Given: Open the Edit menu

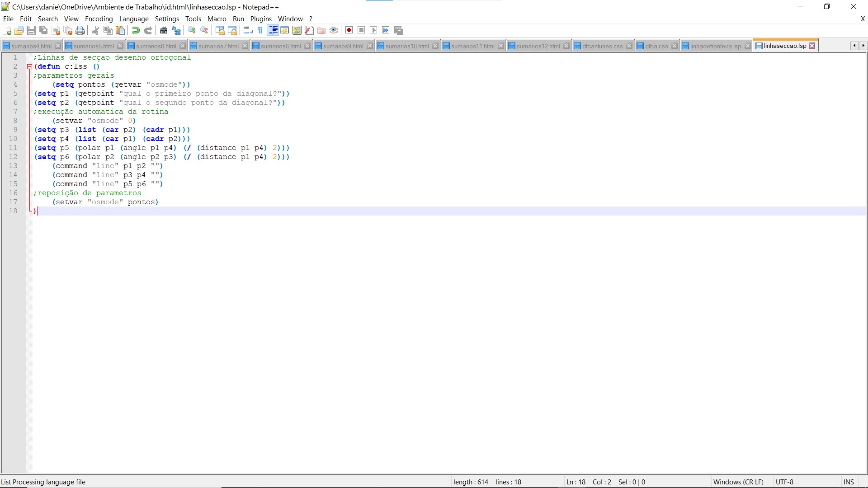Looking at the screenshot, I should pos(26,19).
